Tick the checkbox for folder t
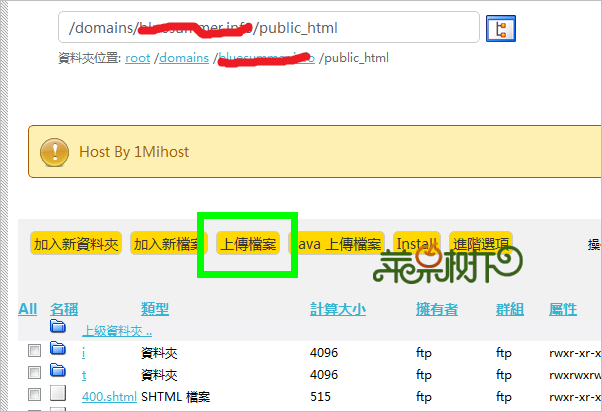Screen dimensions: 602x412 pyautogui.click(x=34, y=373)
